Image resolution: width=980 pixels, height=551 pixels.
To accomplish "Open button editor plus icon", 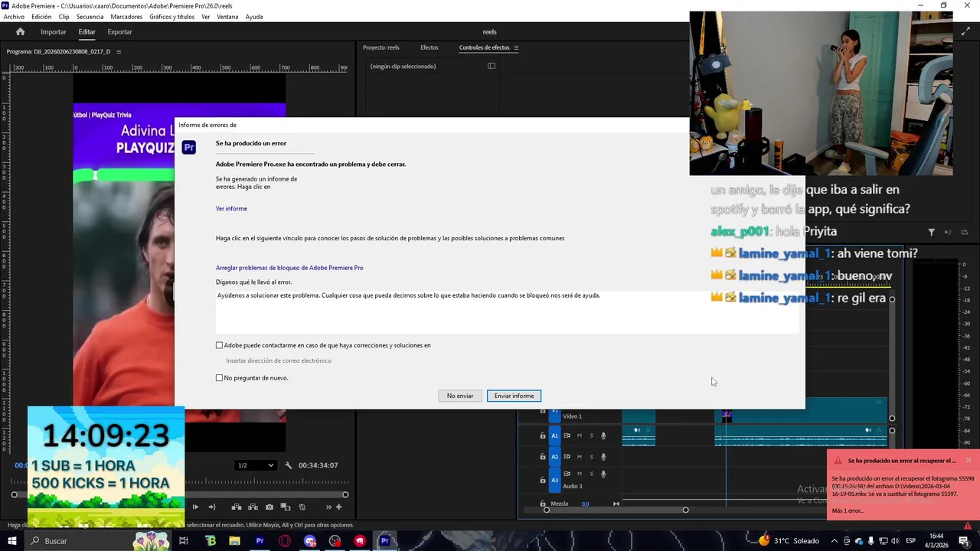I will pos(339,507).
